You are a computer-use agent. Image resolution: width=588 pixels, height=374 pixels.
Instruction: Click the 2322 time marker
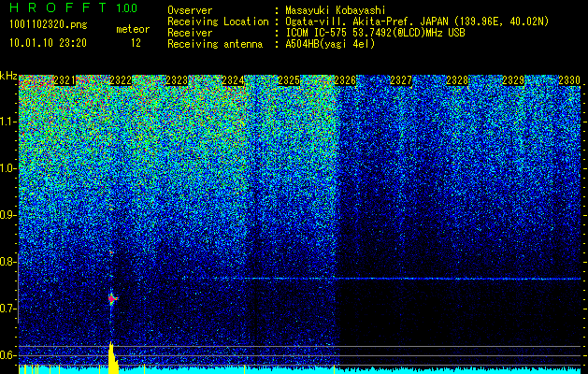[121, 80]
